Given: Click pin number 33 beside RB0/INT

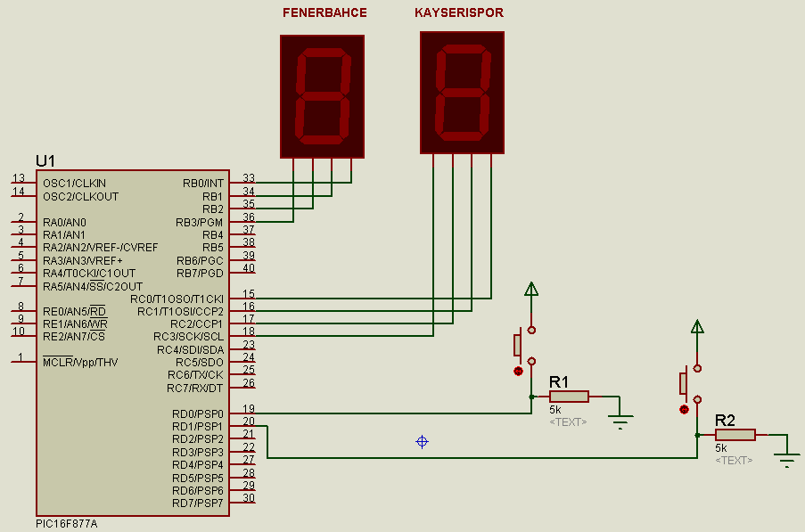Looking at the screenshot, I should tap(249, 177).
